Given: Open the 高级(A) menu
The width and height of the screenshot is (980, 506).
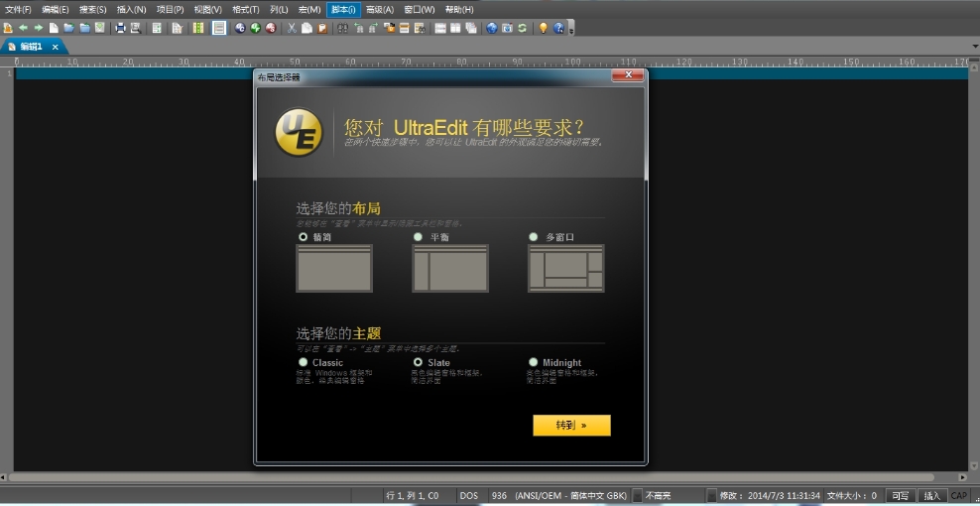Looking at the screenshot, I should tap(380, 9).
